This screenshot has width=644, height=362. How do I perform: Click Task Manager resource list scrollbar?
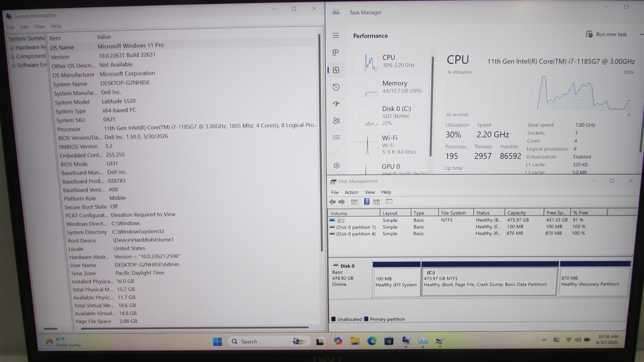click(431, 106)
